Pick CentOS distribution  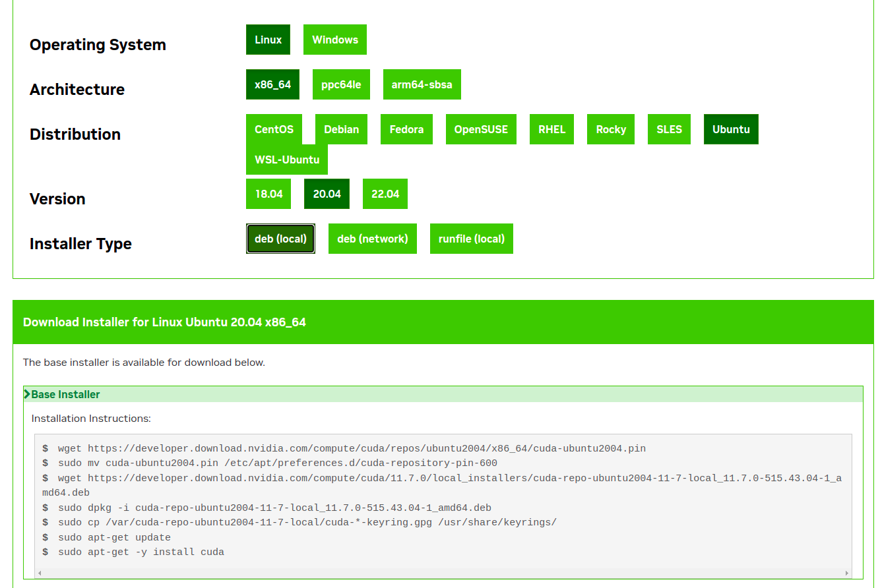[x=274, y=129]
